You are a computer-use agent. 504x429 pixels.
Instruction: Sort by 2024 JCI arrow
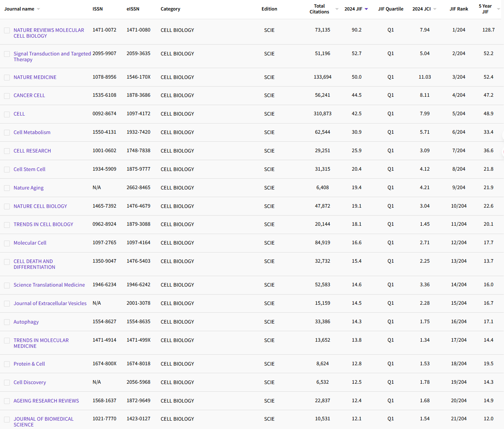tap(435, 9)
